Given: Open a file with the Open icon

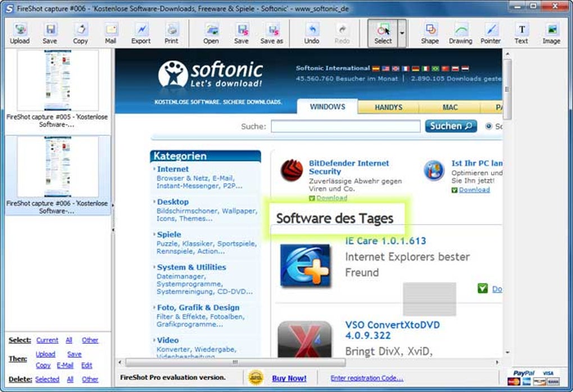Looking at the screenshot, I should 211,34.
